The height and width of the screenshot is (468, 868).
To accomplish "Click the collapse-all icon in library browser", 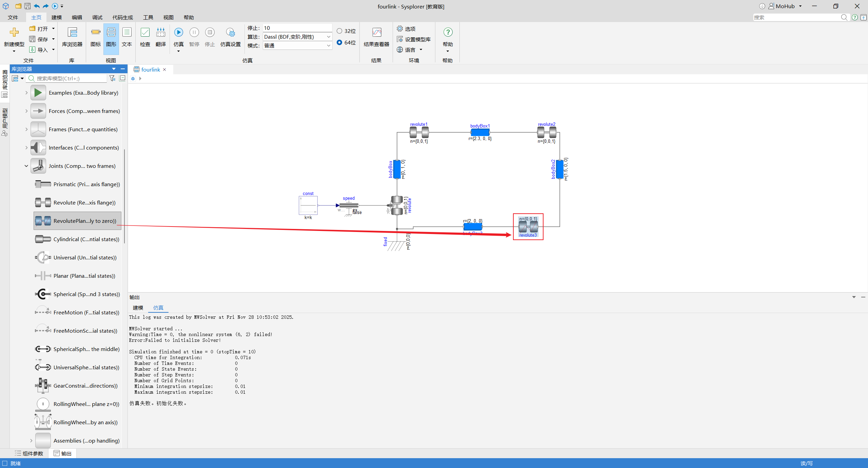I will (x=122, y=78).
